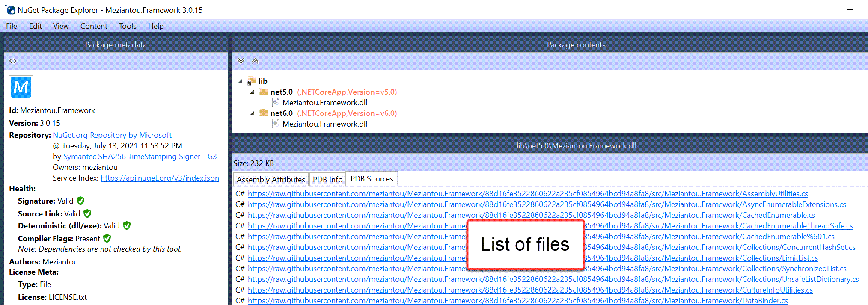Select the PDB Sources tab
Screen dimensions: 868x305
(372, 179)
